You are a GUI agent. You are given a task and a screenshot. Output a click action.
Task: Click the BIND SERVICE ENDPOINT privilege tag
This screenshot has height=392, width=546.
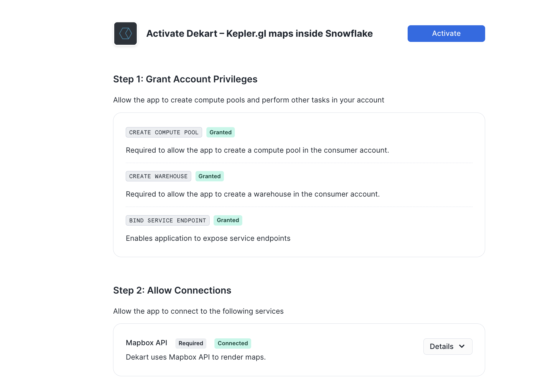pyautogui.click(x=167, y=220)
